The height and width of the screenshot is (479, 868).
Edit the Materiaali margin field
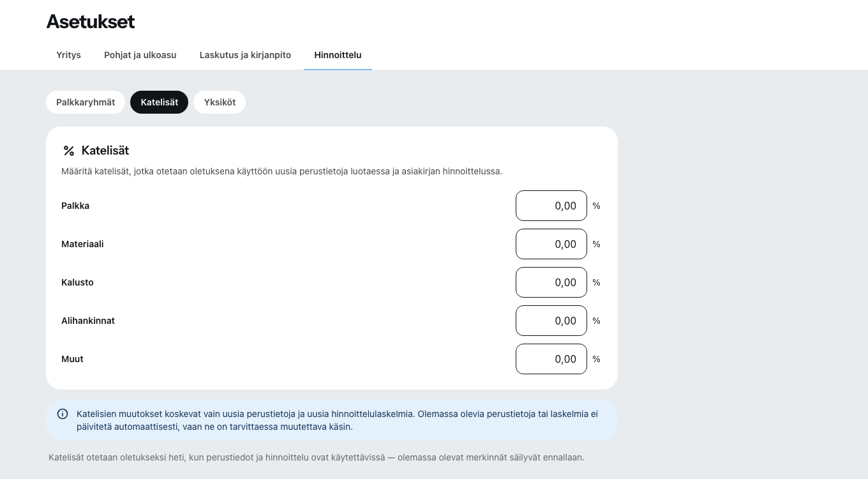click(x=551, y=244)
